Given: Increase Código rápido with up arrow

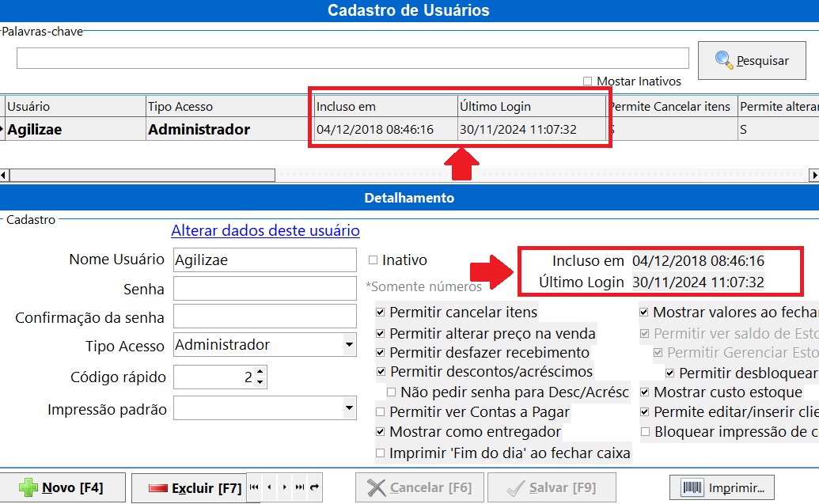Looking at the screenshot, I should (260, 372).
